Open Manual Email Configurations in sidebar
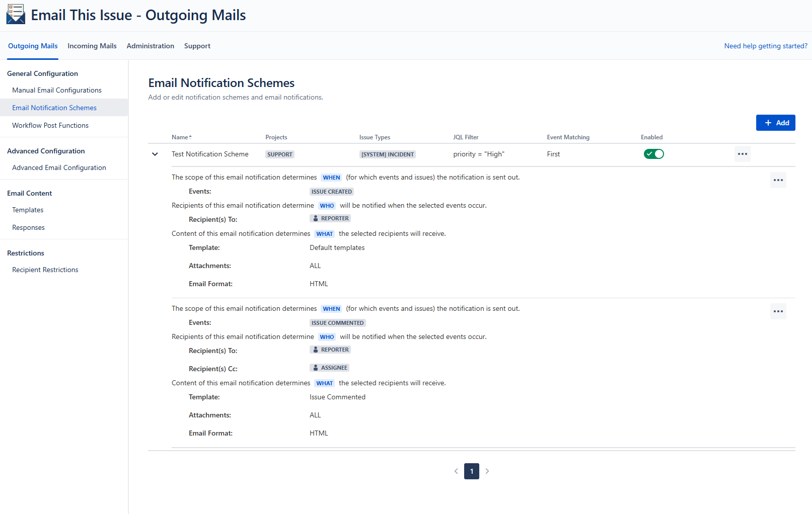The width and height of the screenshot is (812, 514). point(57,90)
